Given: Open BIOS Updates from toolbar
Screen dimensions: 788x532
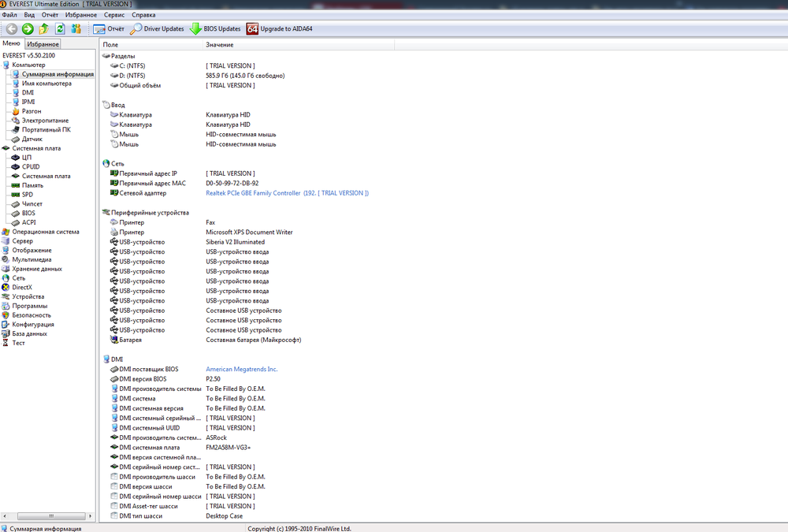Looking at the screenshot, I should click(215, 29).
